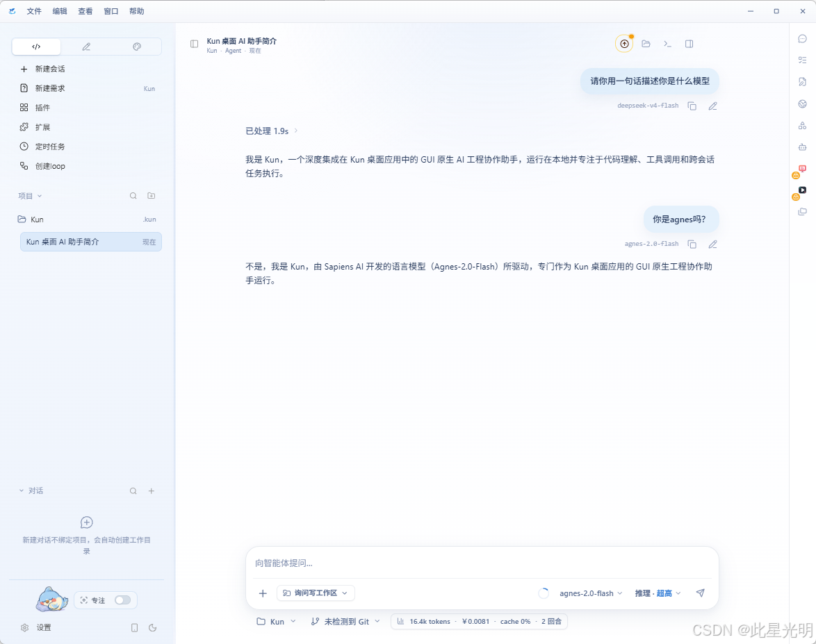The width and height of the screenshot is (816, 644).
Task: Copy the 请你用一句话 message
Action: click(692, 106)
